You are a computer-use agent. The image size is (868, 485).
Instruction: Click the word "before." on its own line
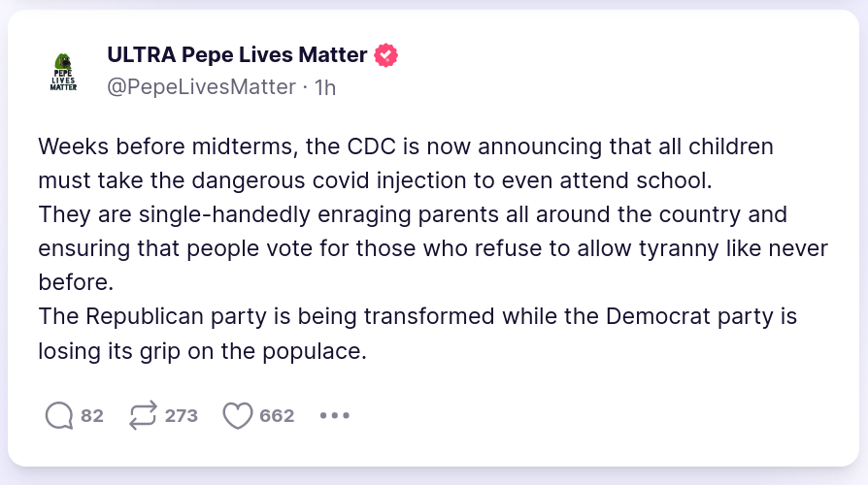[76, 283]
